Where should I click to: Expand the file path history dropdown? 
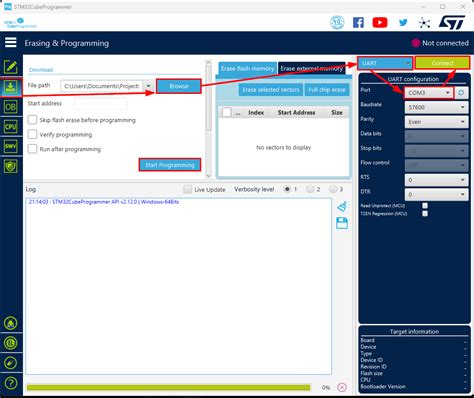[148, 86]
